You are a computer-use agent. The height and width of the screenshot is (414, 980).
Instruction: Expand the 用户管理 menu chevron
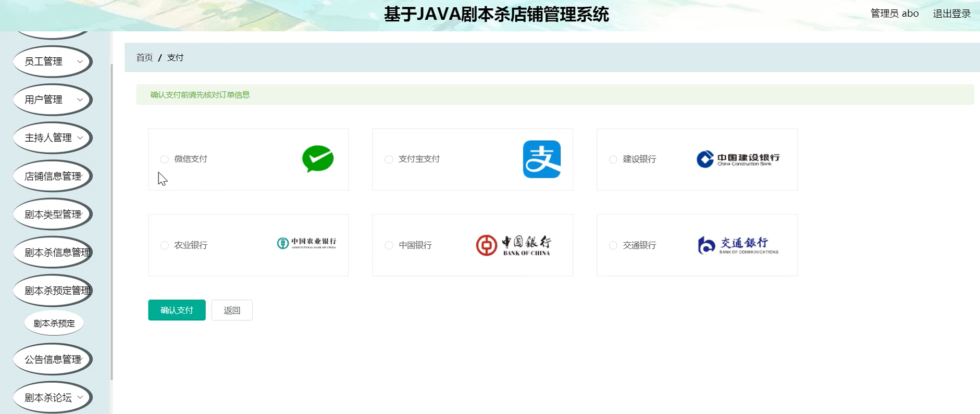80,99
